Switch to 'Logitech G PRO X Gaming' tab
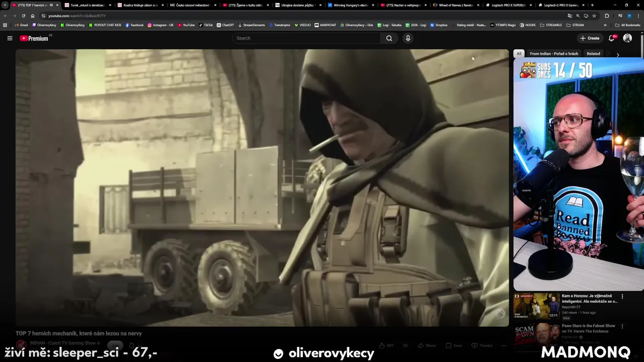Image resolution: width=644 pixels, height=362 pixels. (x=561, y=5)
